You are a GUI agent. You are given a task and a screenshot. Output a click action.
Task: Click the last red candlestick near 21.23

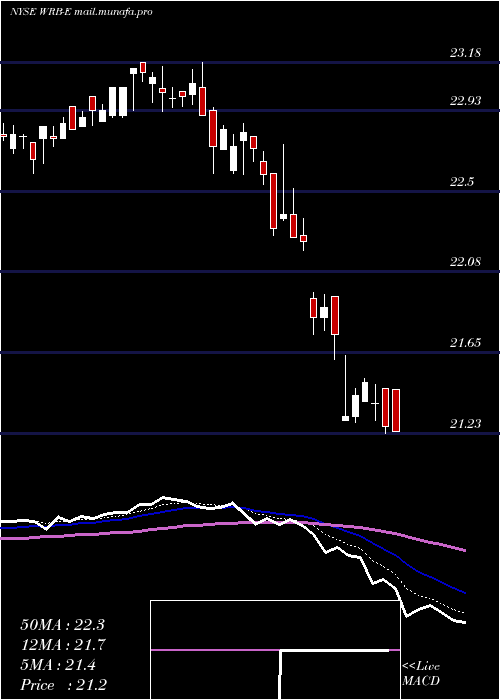[x=396, y=410]
